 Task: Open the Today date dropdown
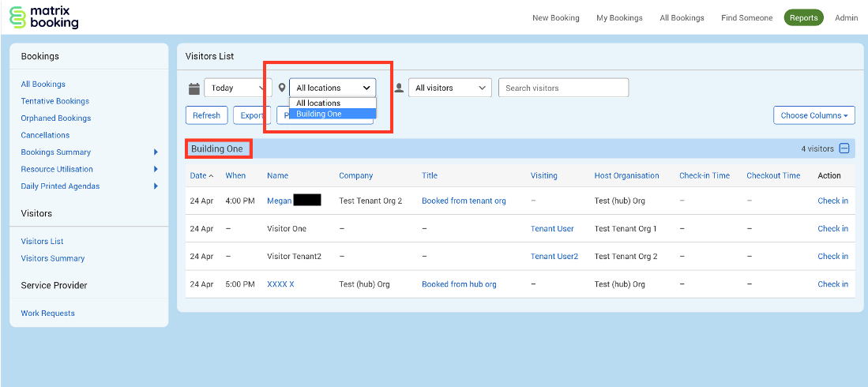pos(238,88)
